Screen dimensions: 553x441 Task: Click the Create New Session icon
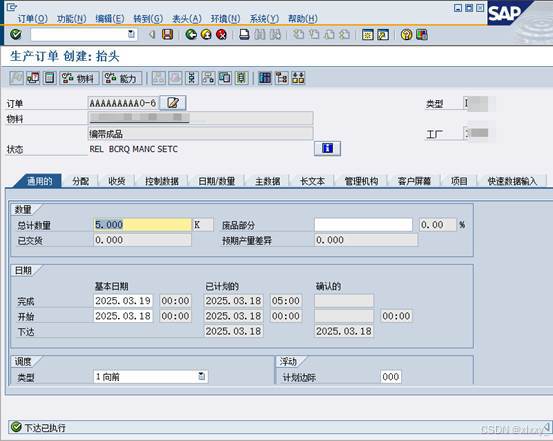point(367,35)
